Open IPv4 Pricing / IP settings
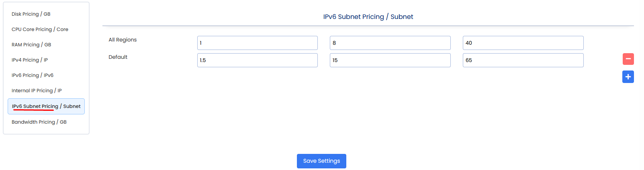The image size is (644, 170). (30, 60)
